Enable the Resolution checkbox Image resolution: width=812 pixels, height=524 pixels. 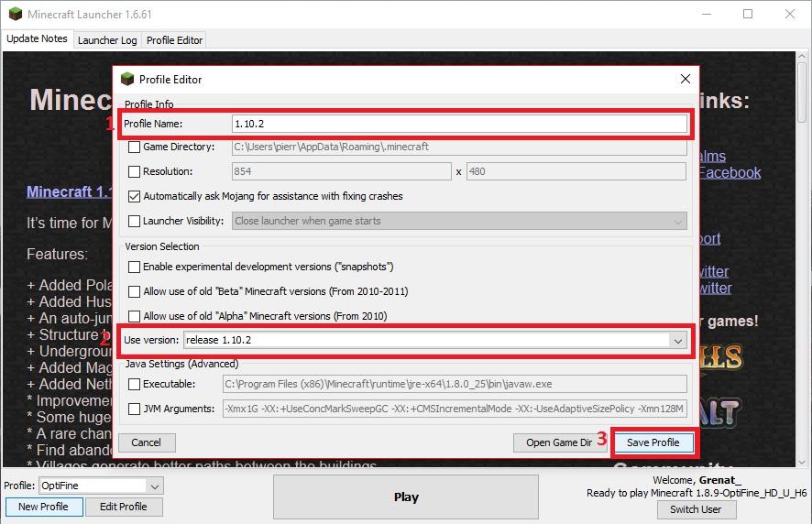coord(134,171)
